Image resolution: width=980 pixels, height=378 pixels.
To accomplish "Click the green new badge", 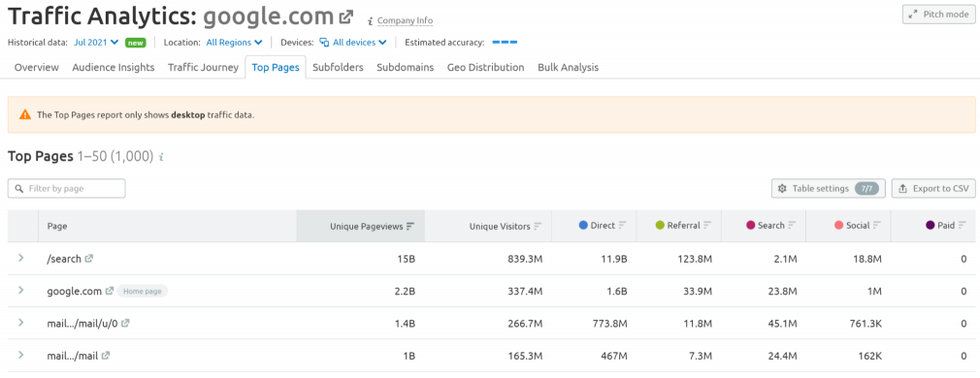I will pos(135,43).
